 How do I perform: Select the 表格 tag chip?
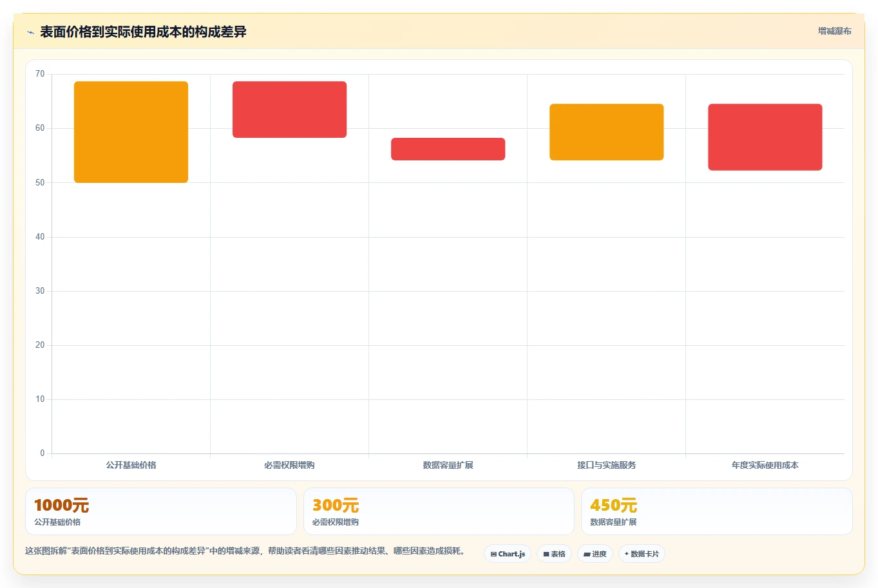[554, 554]
